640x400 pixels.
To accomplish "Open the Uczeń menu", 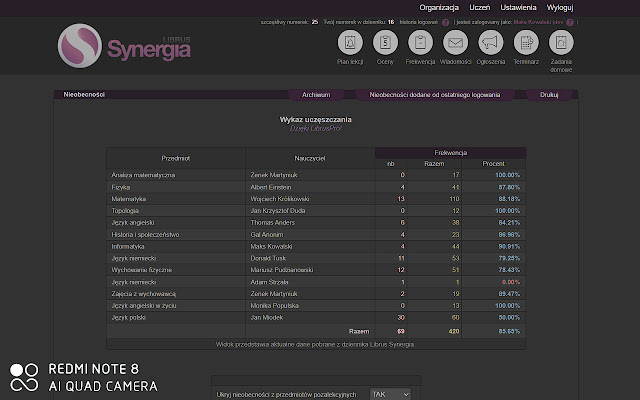I will click(480, 7).
